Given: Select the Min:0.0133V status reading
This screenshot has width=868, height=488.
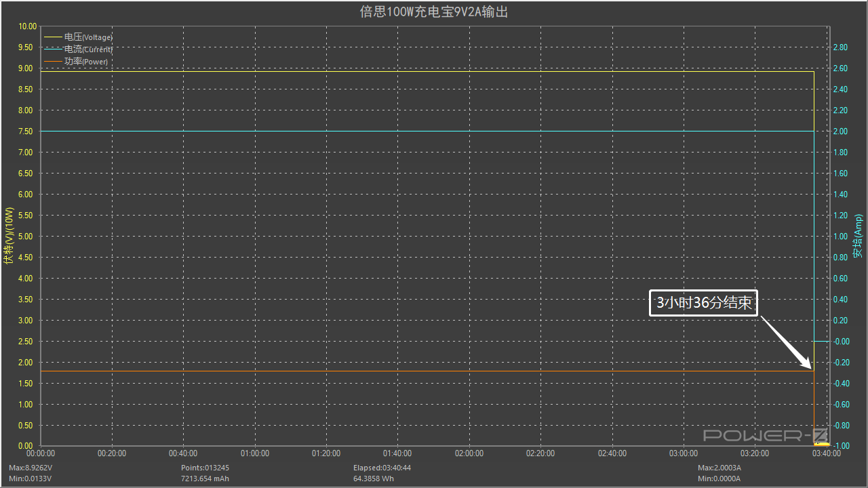Looking at the screenshot, I should pyautogui.click(x=31, y=479).
